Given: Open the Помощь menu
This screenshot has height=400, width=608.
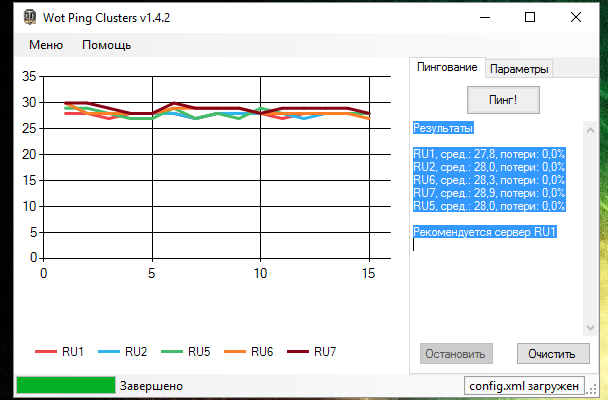Looking at the screenshot, I should (107, 45).
